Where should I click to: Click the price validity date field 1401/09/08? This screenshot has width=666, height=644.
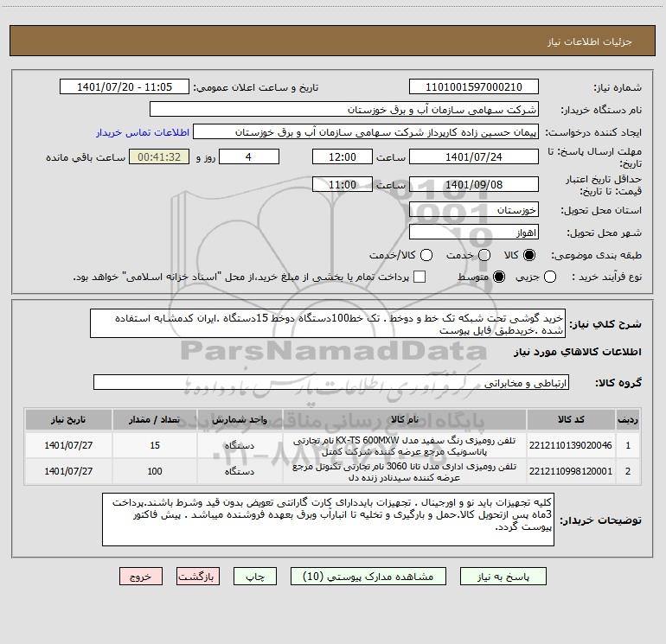(x=474, y=184)
